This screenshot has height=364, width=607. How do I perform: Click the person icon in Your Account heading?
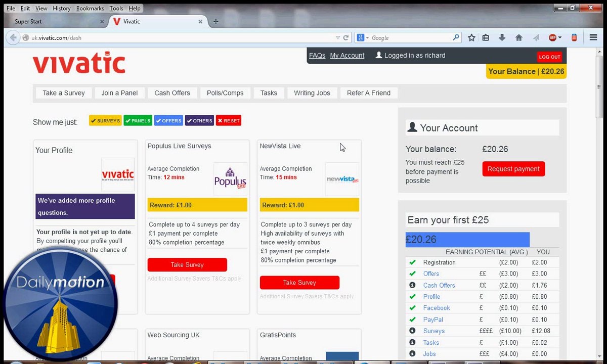412,127
